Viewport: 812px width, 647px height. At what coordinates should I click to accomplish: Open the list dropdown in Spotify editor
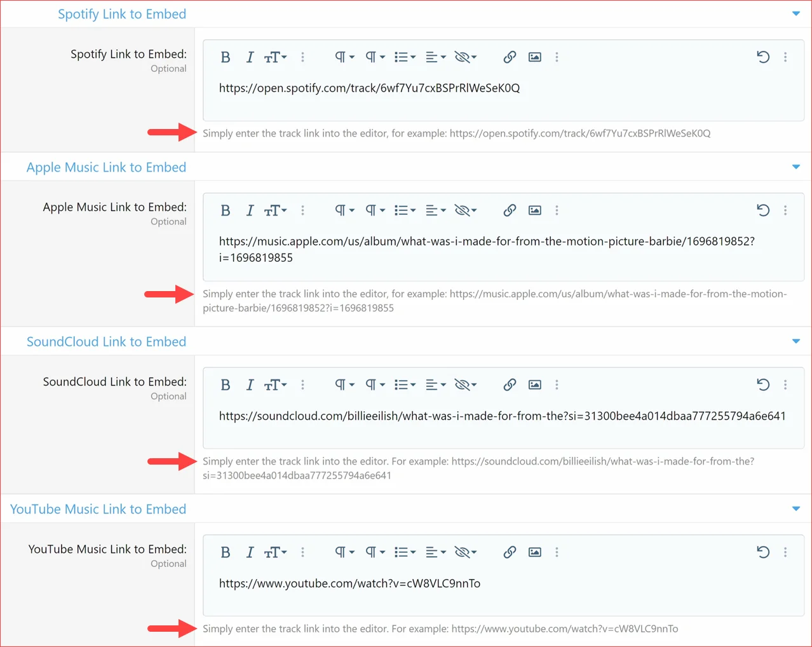pos(405,57)
